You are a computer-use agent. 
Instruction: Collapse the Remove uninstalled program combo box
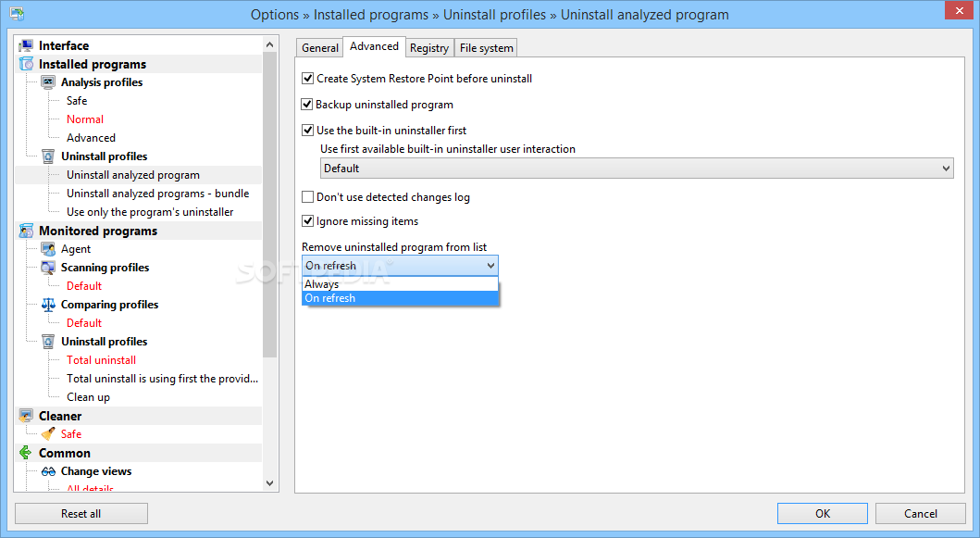click(x=400, y=265)
